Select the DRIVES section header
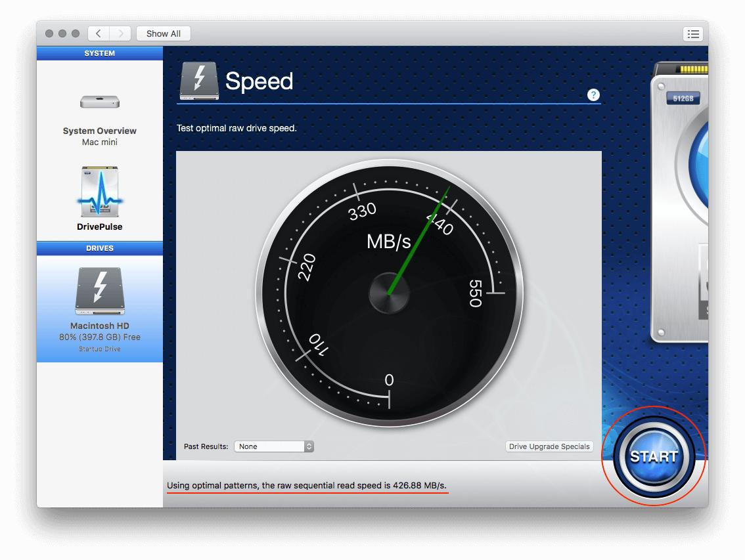The height and width of the screenshot is (560, 745). [99, 248]
